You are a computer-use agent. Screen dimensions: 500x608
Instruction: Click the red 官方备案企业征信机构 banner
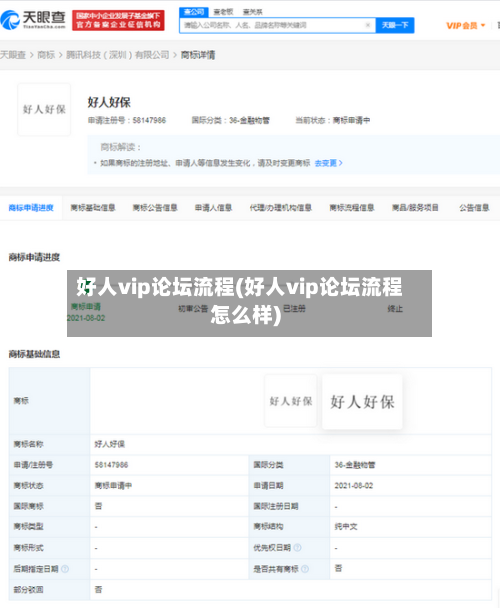click(118, 20)
